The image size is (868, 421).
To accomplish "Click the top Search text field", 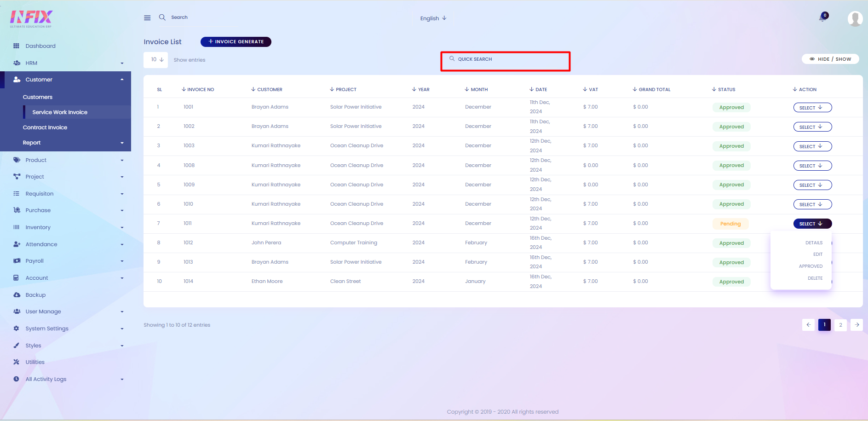I will tap(179, 17).
